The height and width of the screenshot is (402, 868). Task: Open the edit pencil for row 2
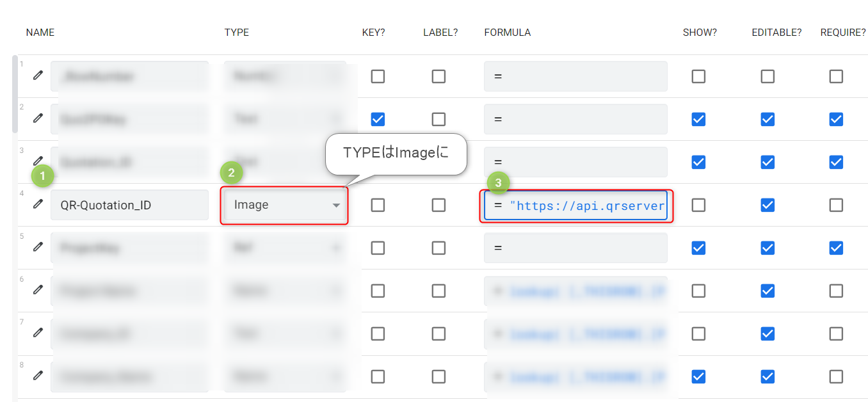coord(38,118)
